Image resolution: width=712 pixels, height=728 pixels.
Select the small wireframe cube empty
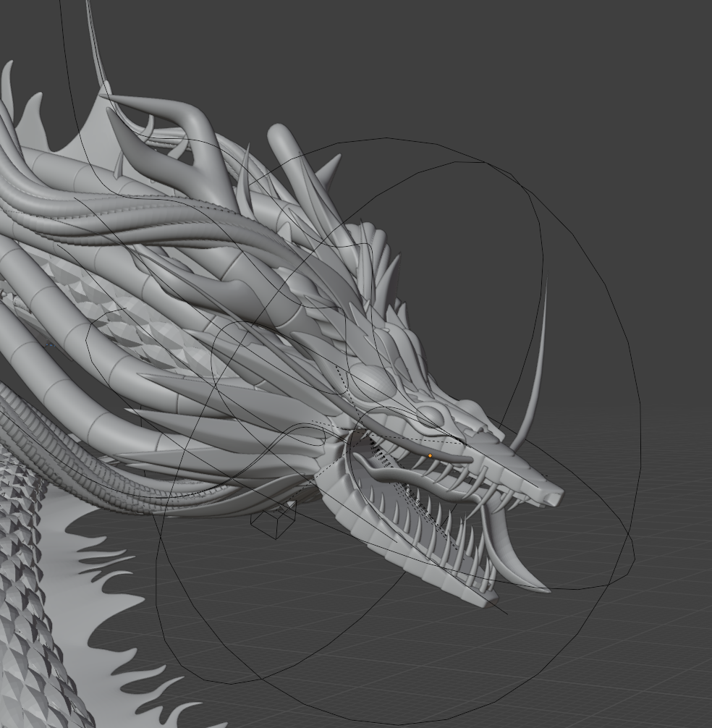(x=274, y=520)
